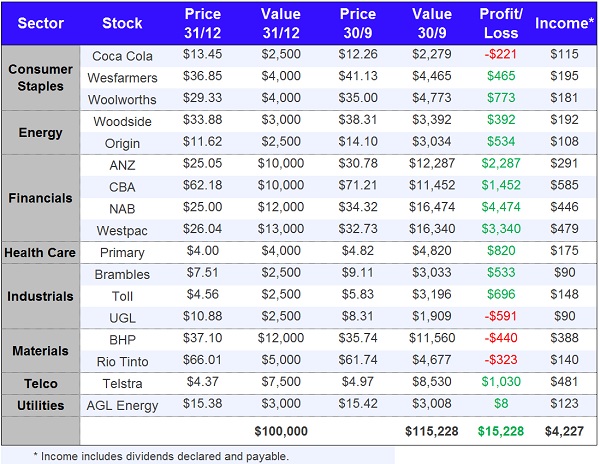
Task: Click the Sector column header
Action: coord(39,22)
